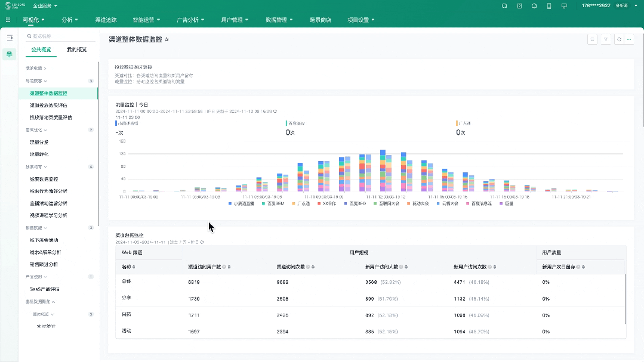Open 场景商店 in top navigation
Image resolution: width=644 pixels, height=362 pixels.
[x=321, y=20]
